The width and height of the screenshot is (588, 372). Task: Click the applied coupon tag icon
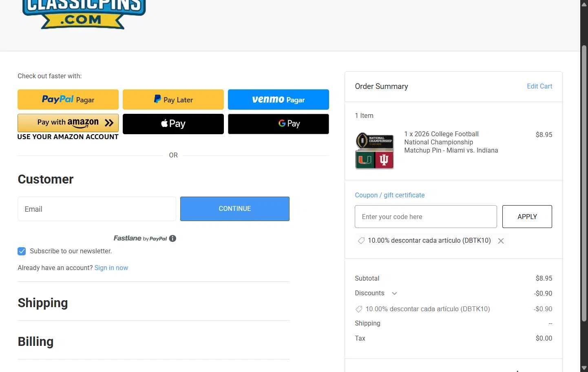pyautogui.click(x=361, y=241)
